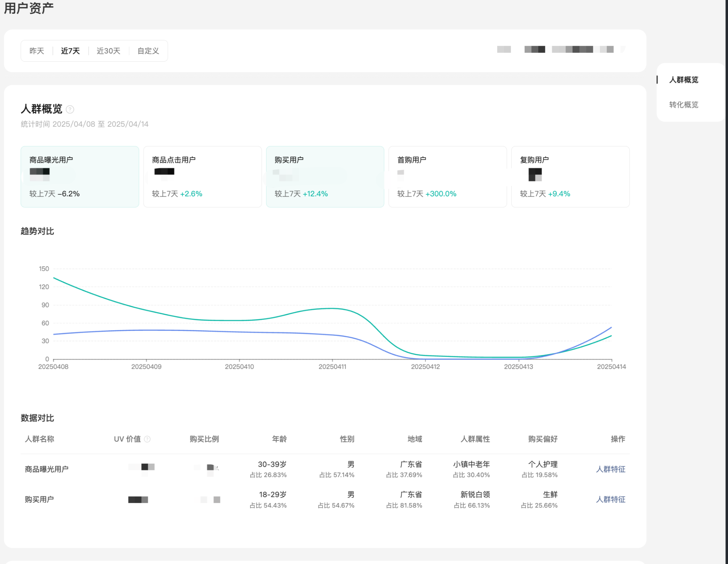Toggle the 商品点击用户 metric card
Screen dimensions: 728x564
tap(202, 176)
